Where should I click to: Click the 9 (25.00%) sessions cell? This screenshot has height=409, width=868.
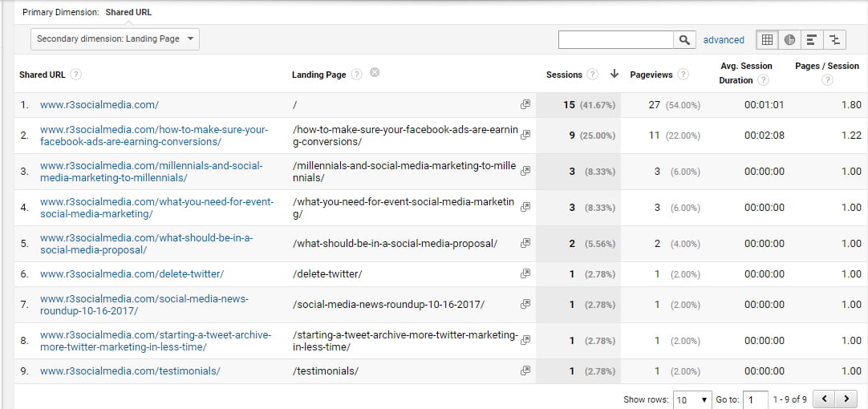click(x=578, y=136)
